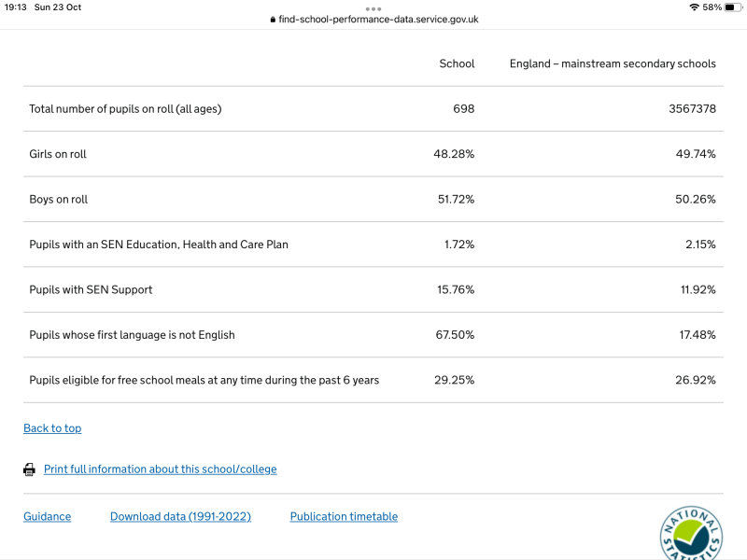Screen dimensions: 747x560
Task: Click the Girls on roll row label
Action: (58, 154)
